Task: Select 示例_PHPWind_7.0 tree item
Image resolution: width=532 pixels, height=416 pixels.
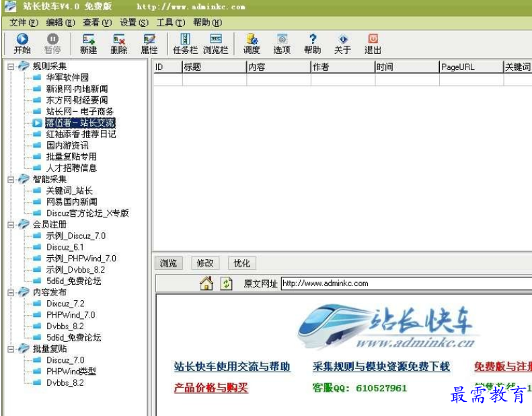Action: [x=81, y=258]
